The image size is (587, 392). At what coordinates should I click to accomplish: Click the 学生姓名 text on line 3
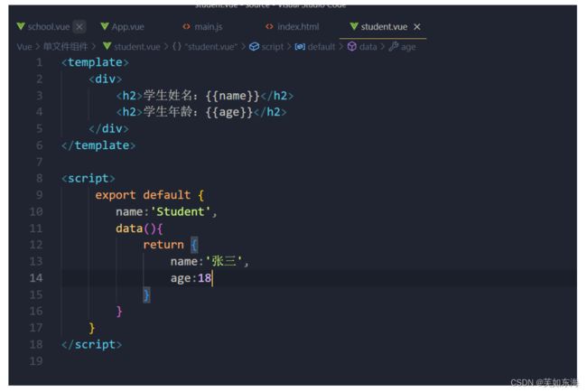tap(168, 96)
